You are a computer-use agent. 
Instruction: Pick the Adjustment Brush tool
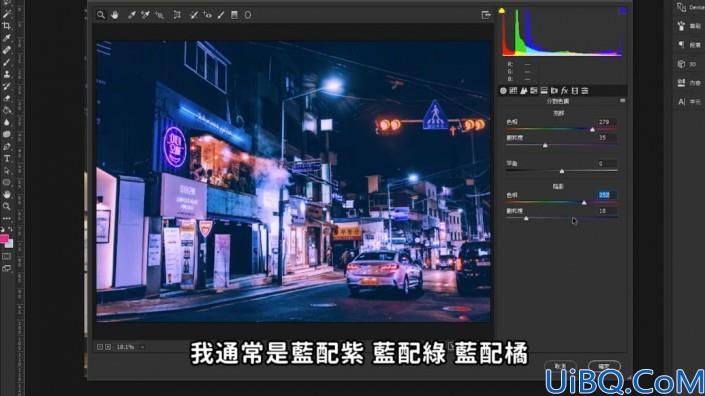(x=221, y=15)
